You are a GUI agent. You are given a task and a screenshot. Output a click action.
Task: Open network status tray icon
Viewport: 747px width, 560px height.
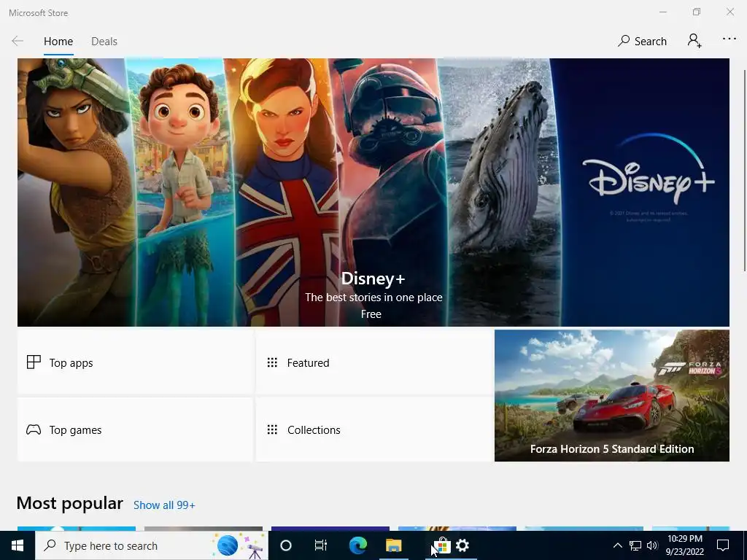(x=635, y=545)
